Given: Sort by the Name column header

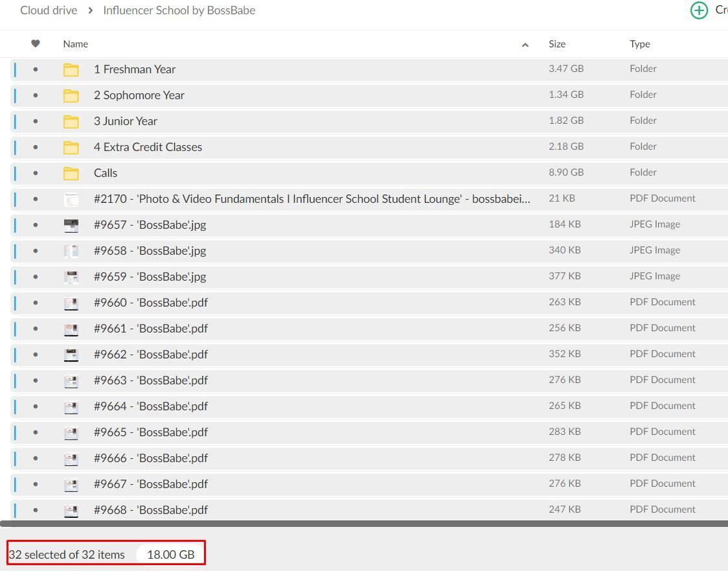Looking at the screenshot, I should tap(76, 44).
